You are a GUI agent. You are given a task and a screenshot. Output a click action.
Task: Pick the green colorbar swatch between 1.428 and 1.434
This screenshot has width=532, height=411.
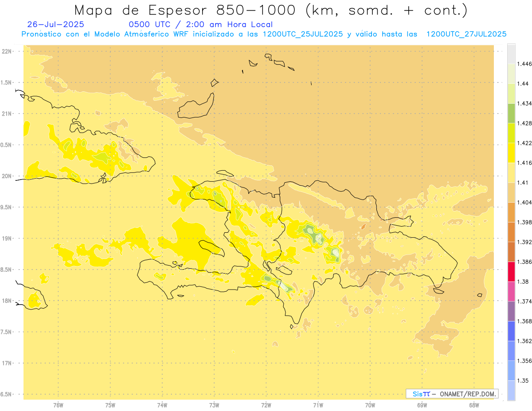click(x=511, y=114)
